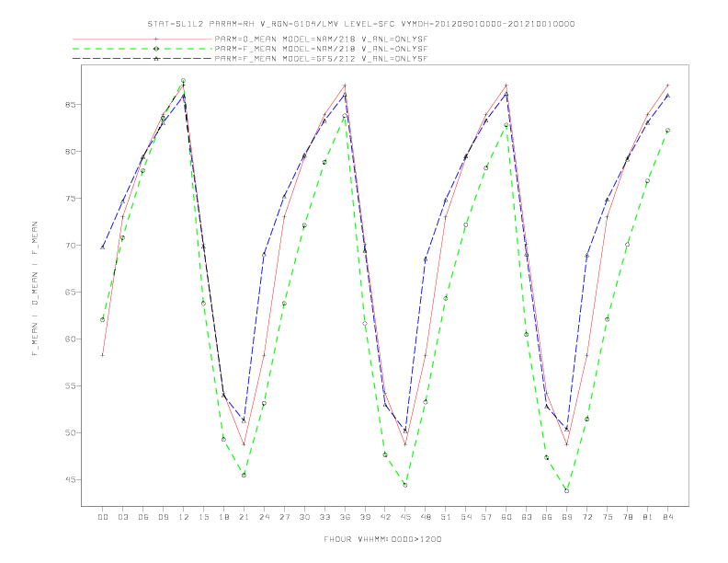The height and width of the screenshot is (563, 728).
Task: Click x-axis tick label 72
Action: (586, 517)
